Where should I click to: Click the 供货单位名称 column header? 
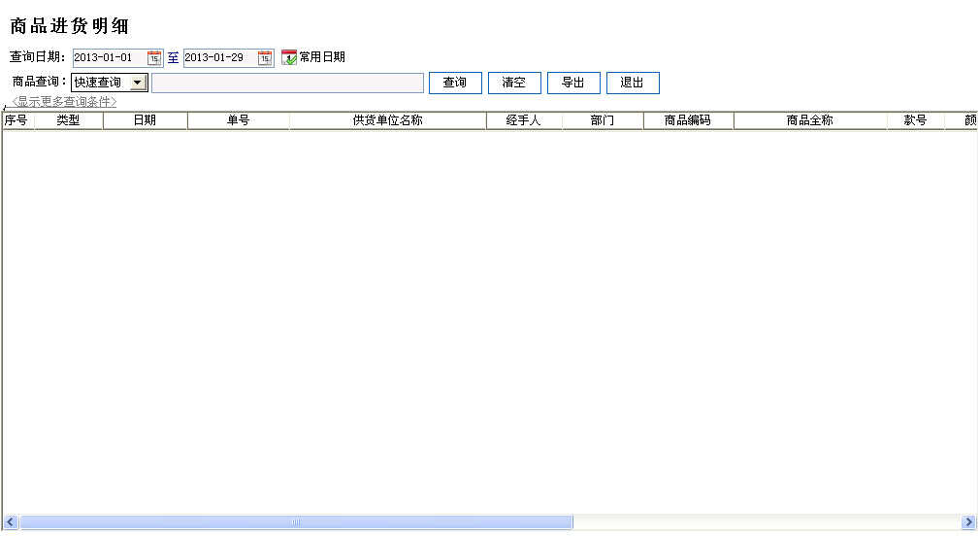(x=387, y=120)
